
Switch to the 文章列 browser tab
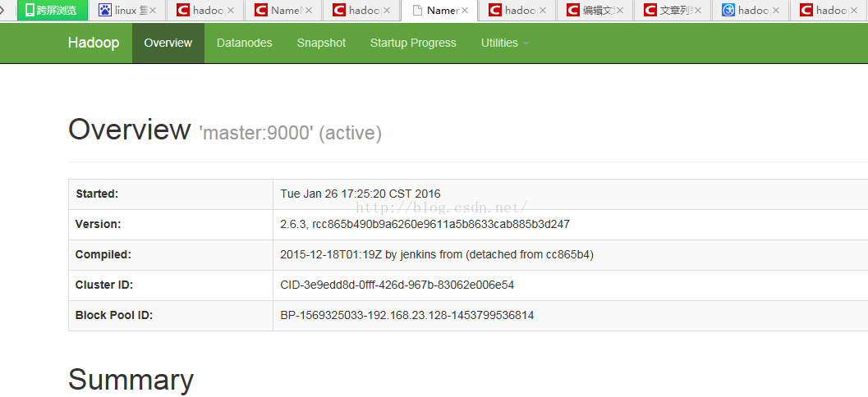[672, 10]
